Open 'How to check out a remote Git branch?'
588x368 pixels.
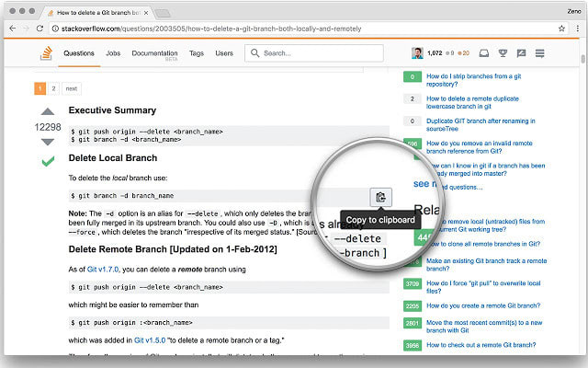point(481,345)
